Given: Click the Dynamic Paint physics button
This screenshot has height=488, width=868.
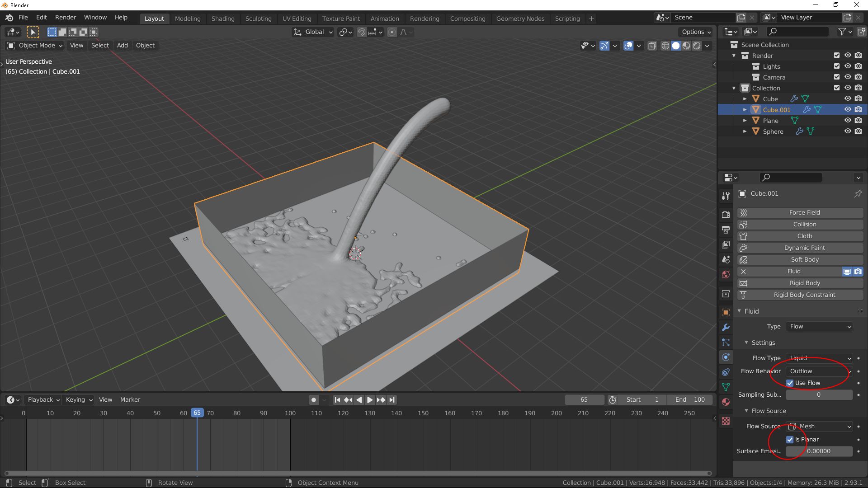Looking at the screenshot, I should click(x=804, y=248).
